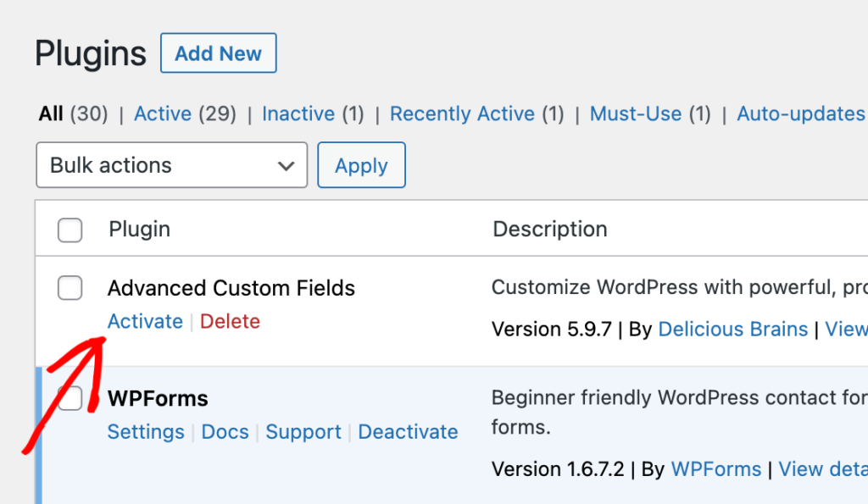Delete the Advanced Custom Fields plugin
Screen dimensions: 868x504
click(x=230, y=321)
